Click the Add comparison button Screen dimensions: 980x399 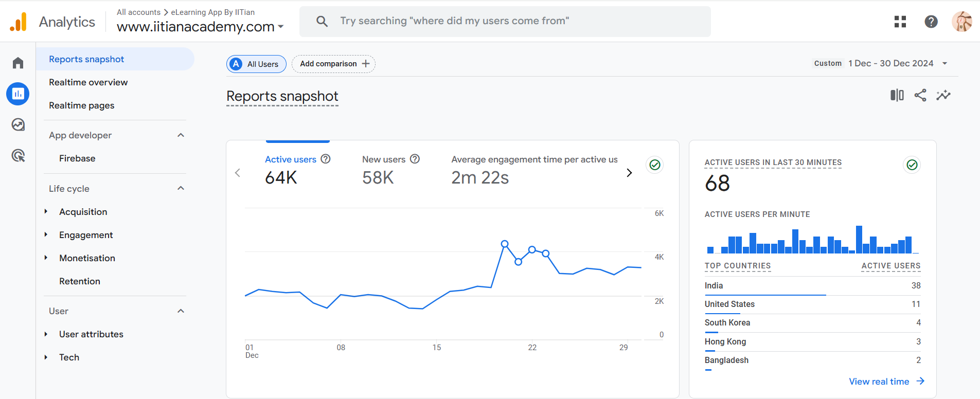pos(334,64)
